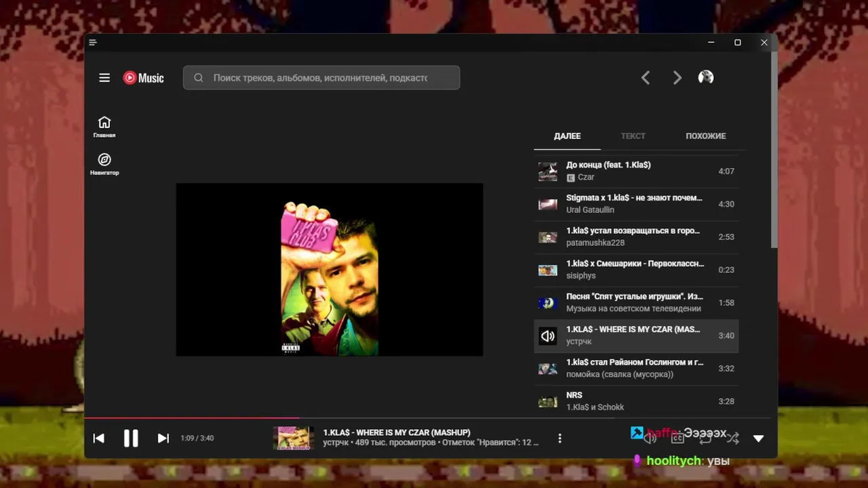Click the YouTube Music logo
Viewport: 868px width, 488px height.
point(144,78)
